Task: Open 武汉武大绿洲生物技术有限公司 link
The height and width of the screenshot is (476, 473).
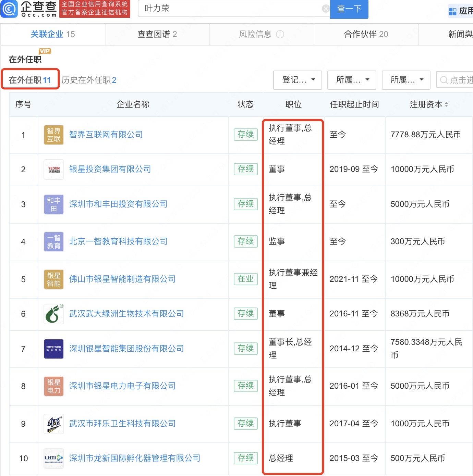Action: tap(126, 314)
